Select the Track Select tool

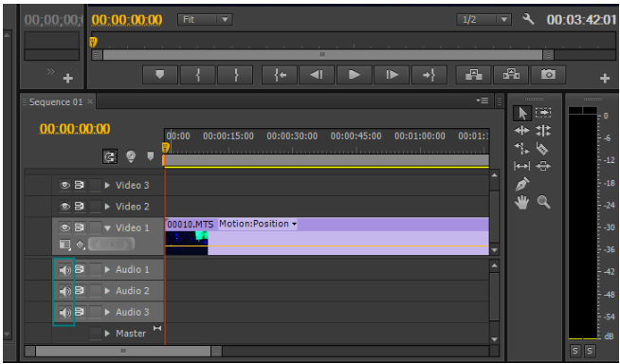543,113
